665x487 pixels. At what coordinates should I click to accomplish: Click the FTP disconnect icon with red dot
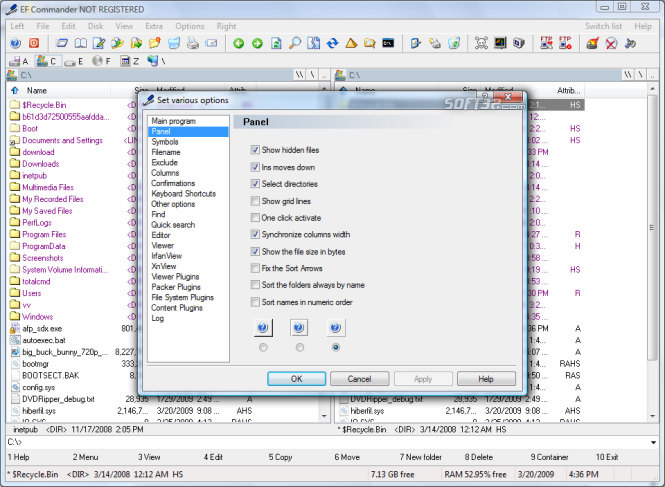(565, 43)
